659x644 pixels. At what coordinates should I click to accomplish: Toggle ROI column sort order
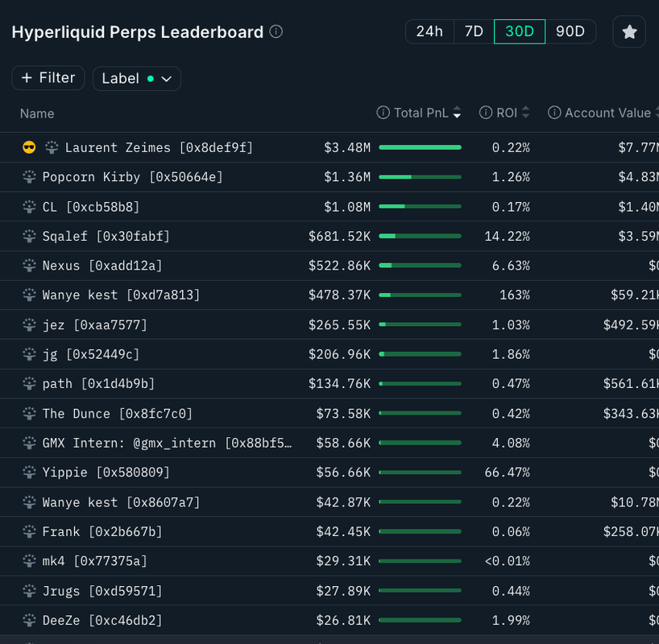[526, 114]
